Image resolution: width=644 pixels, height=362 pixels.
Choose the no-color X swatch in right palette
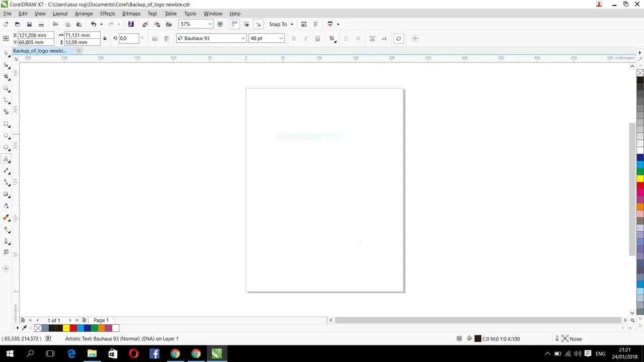(640, 73)
